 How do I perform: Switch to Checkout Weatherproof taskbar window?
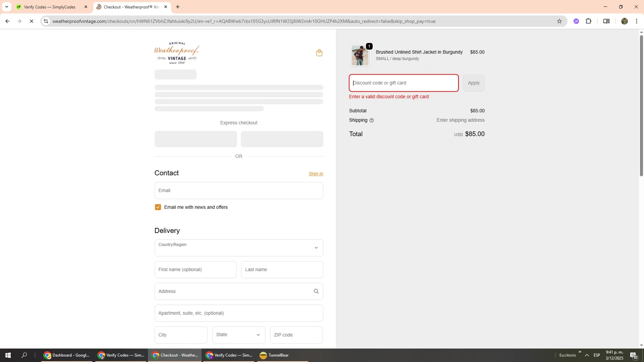(175, 355)
